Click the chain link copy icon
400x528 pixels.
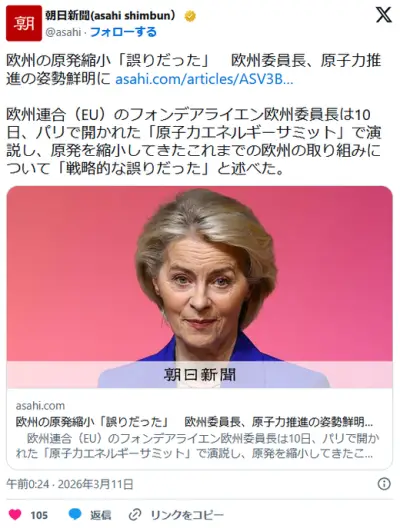pyautogui.click(x=135, y=515)
